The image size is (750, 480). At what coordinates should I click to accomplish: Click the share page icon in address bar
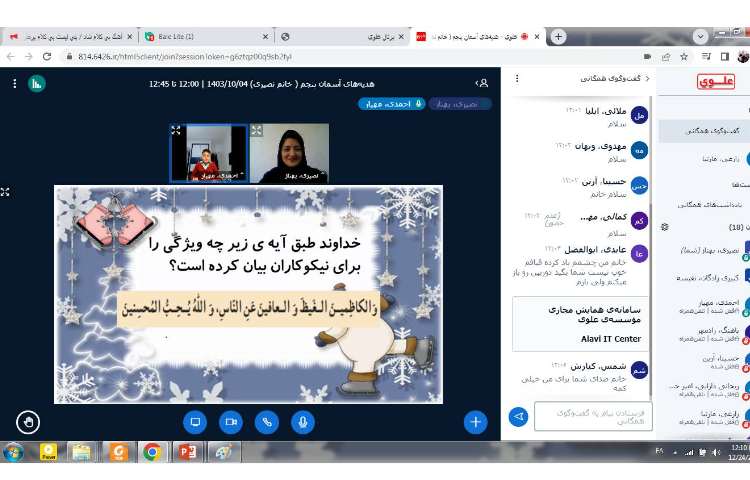[666, 56]
